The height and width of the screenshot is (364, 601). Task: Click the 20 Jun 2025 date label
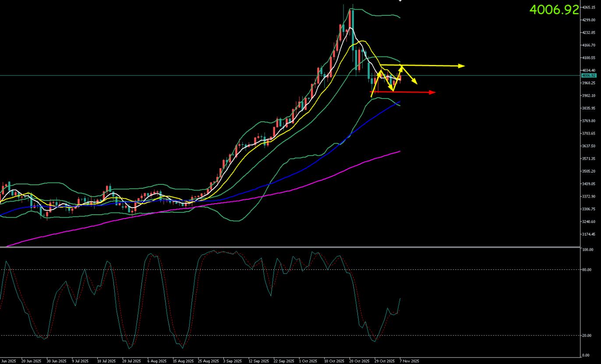31,361
